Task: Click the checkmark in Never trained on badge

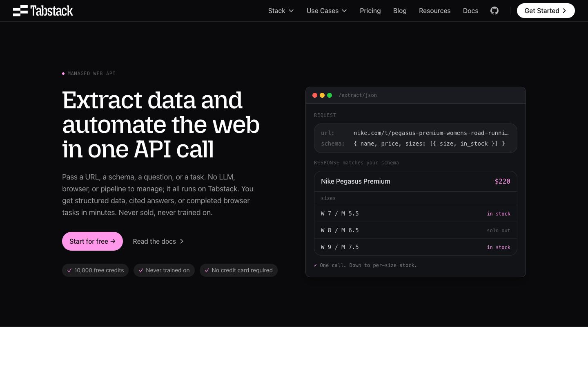Action: click(141, 270)
